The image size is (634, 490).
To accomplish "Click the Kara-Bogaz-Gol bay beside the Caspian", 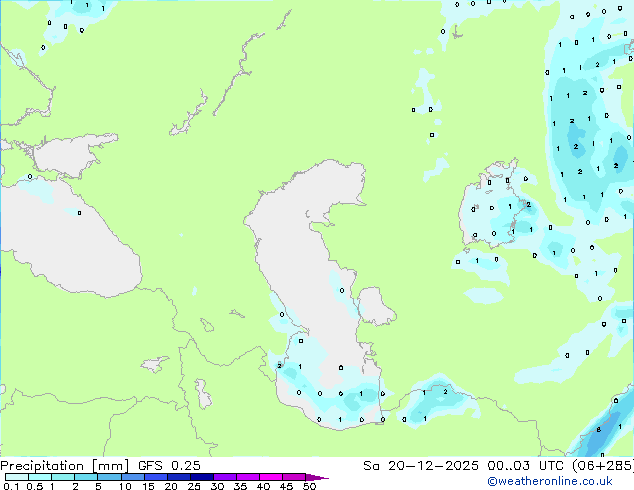I will [x=376, y=306].
